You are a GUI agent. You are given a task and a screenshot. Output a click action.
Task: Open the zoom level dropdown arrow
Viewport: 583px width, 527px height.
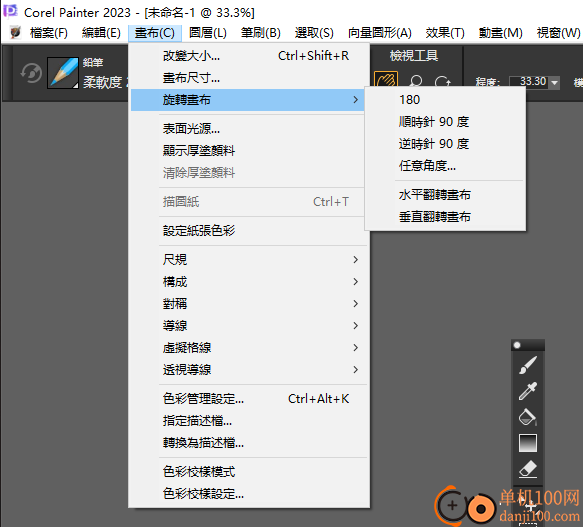[554, 82]
